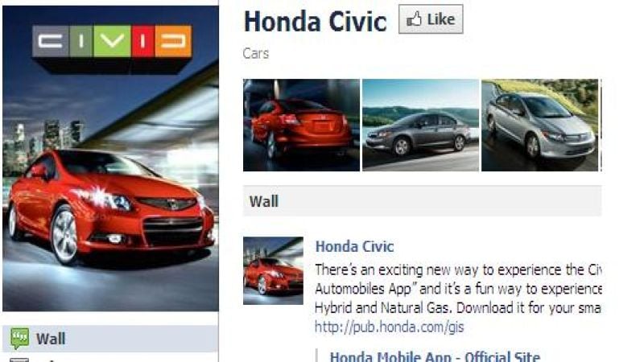Open the silver Civic hillside photo thumbnail
The height and width of the screenshot is (362, 644).
539,125
